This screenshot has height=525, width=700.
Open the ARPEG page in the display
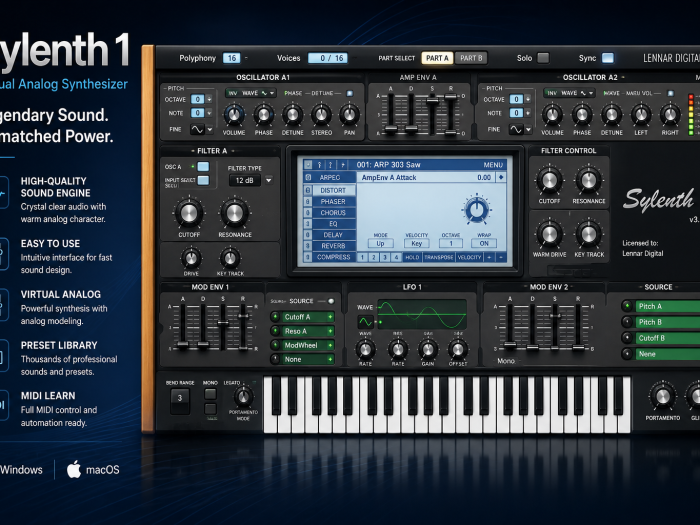pos(329,177)
